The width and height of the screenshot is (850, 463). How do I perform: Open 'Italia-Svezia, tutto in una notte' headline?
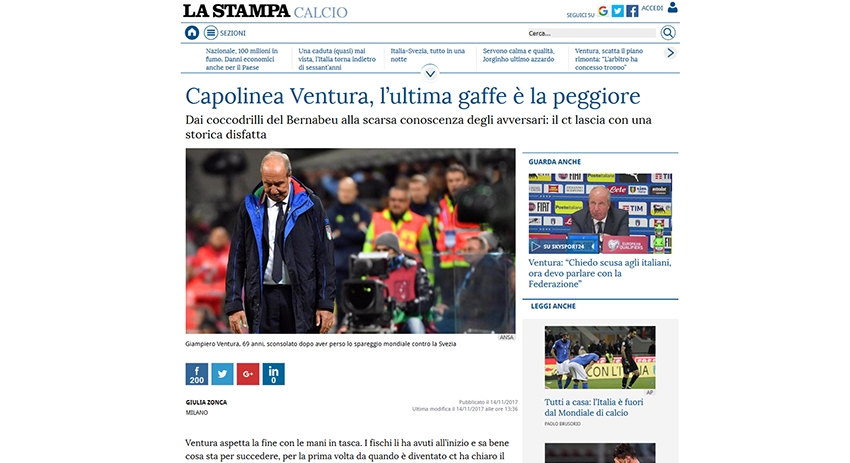click(x=428, y=55)
